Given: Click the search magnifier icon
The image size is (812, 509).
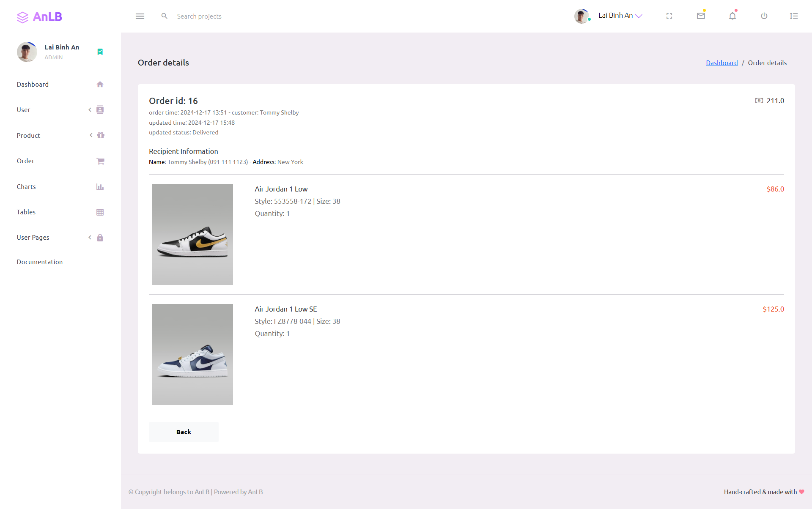Looking at the screenshot, I should point(165,16).
